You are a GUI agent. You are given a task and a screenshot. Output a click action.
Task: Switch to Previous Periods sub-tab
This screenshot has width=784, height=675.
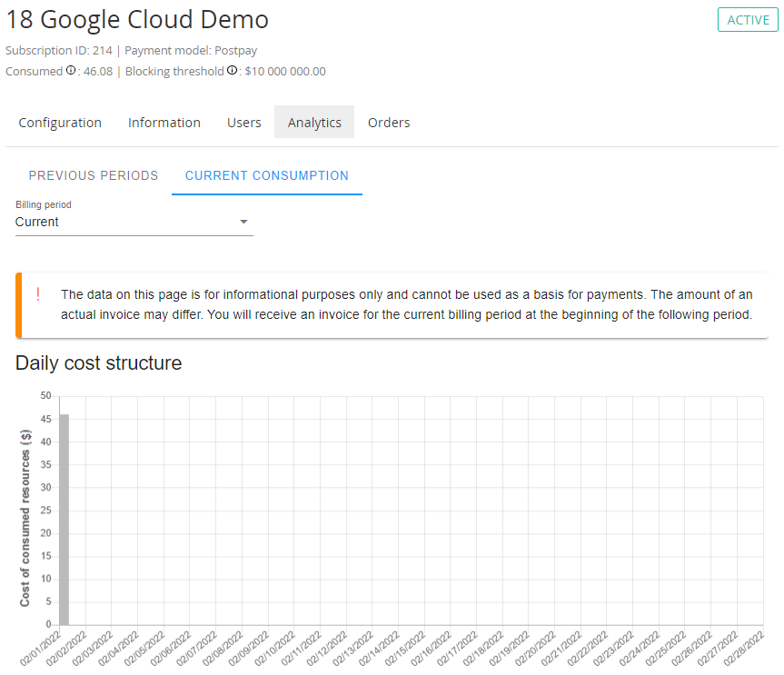[94, 175]
